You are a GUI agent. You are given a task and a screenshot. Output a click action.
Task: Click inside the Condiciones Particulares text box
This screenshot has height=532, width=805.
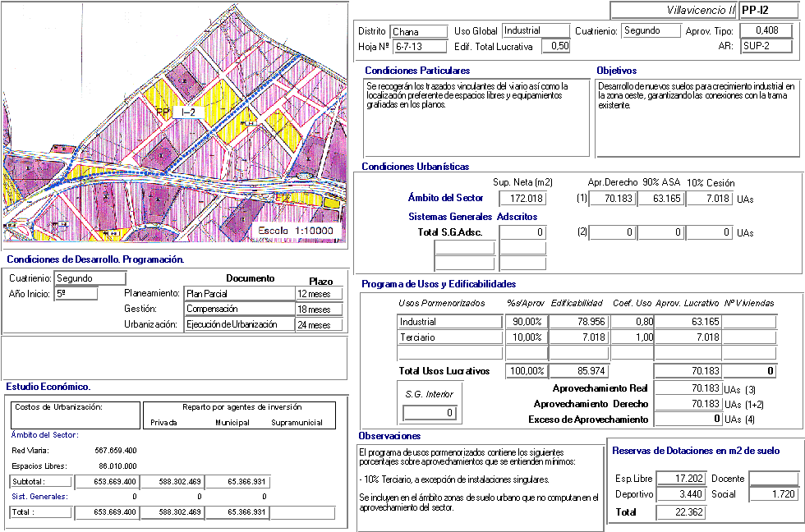(x=476, y=117)
